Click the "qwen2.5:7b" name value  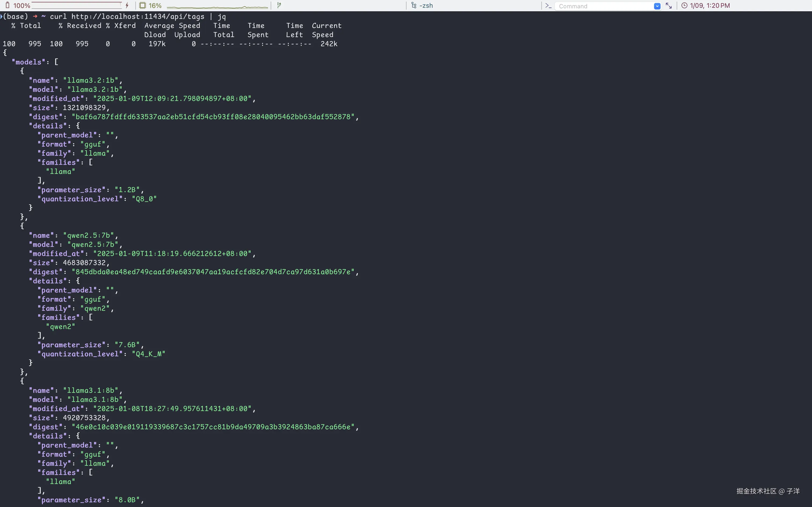pyautogui.click(x=89, y=236)
